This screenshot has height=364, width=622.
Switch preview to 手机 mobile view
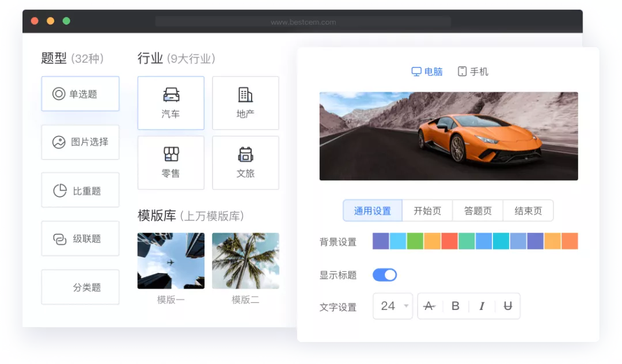472,71
